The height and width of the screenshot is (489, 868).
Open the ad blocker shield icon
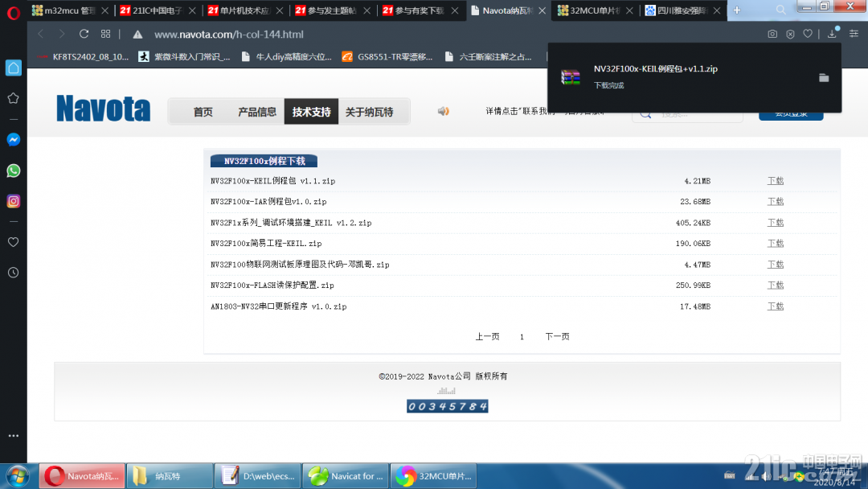[791, 34]
